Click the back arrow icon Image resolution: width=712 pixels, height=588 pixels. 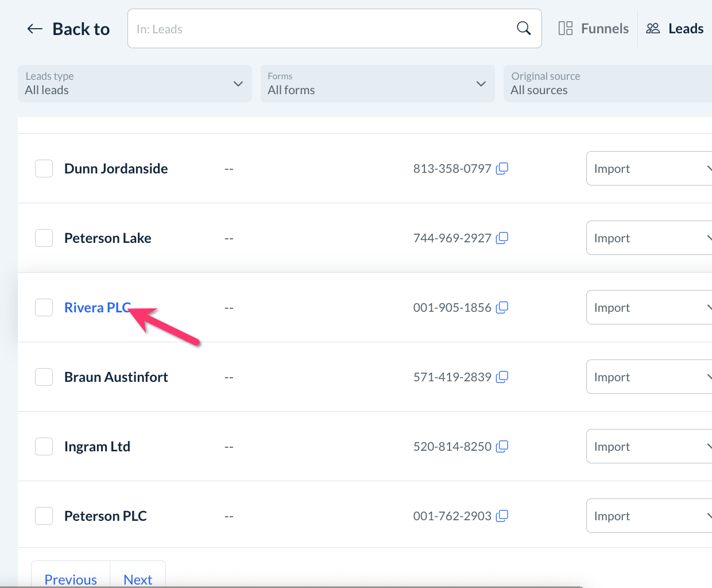point(34,29)
